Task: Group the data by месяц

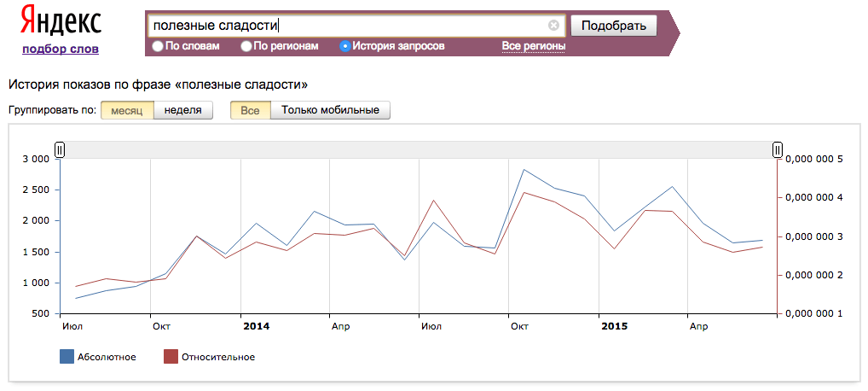Action: pos(127,110)
